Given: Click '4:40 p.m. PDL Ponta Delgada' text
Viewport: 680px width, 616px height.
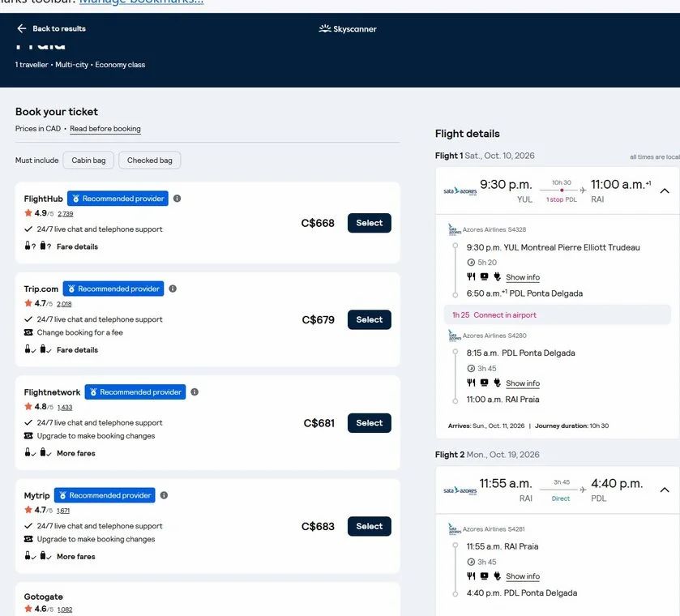Looking at the screenshot, I should (x=522, y=593).
